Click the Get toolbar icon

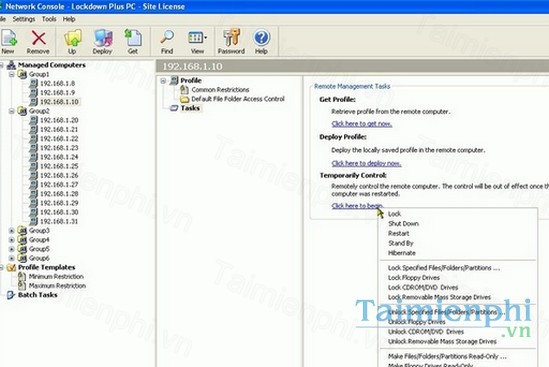pyautogui.click(x=133, y=38)
